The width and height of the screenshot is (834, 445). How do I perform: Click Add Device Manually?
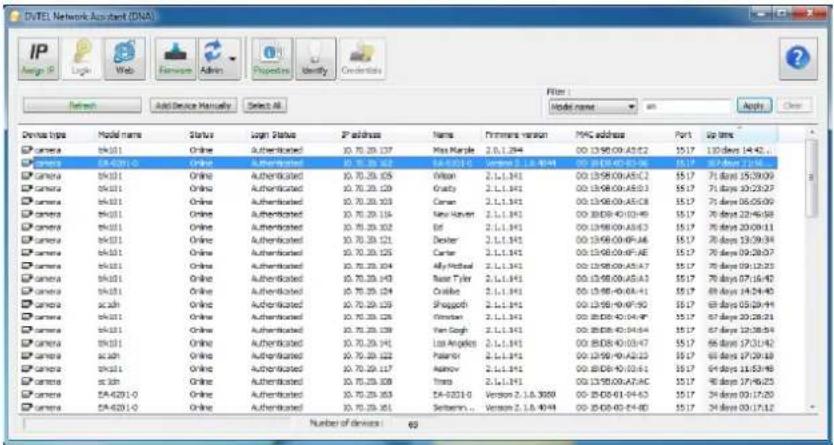[x=194, y=105]
